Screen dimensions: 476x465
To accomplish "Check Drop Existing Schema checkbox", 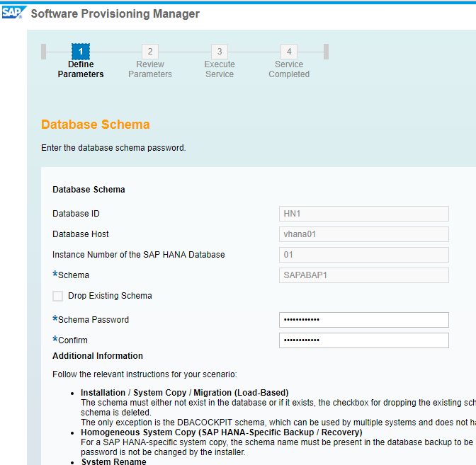I will point(57,296).
